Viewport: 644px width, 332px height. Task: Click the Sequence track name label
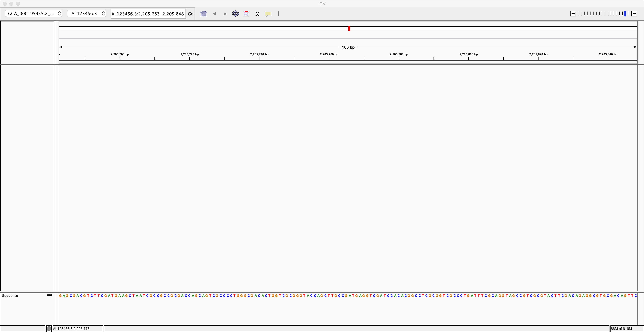(x=10, y=295)
